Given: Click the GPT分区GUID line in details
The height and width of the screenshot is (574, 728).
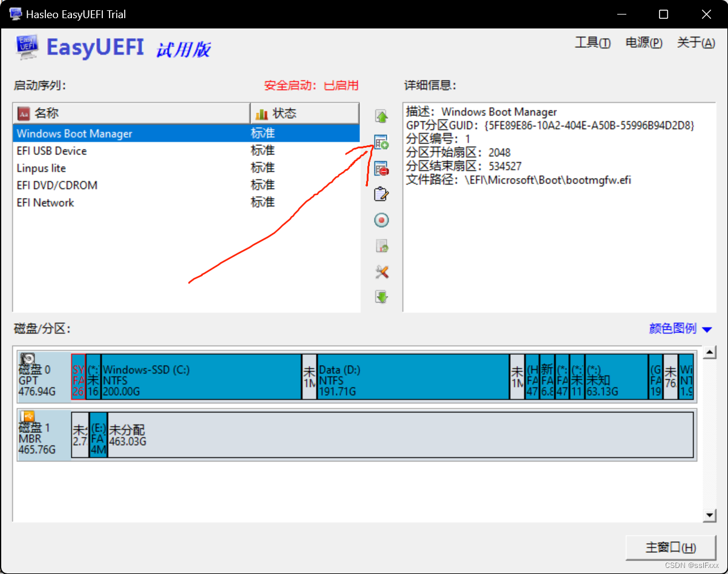Looking at the screenshot, I should coord(550,125).
